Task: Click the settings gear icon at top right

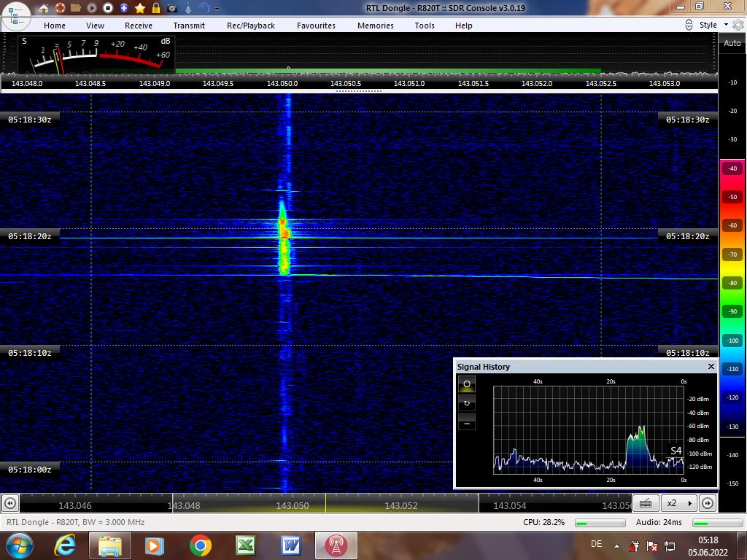Action: (738, 26)
